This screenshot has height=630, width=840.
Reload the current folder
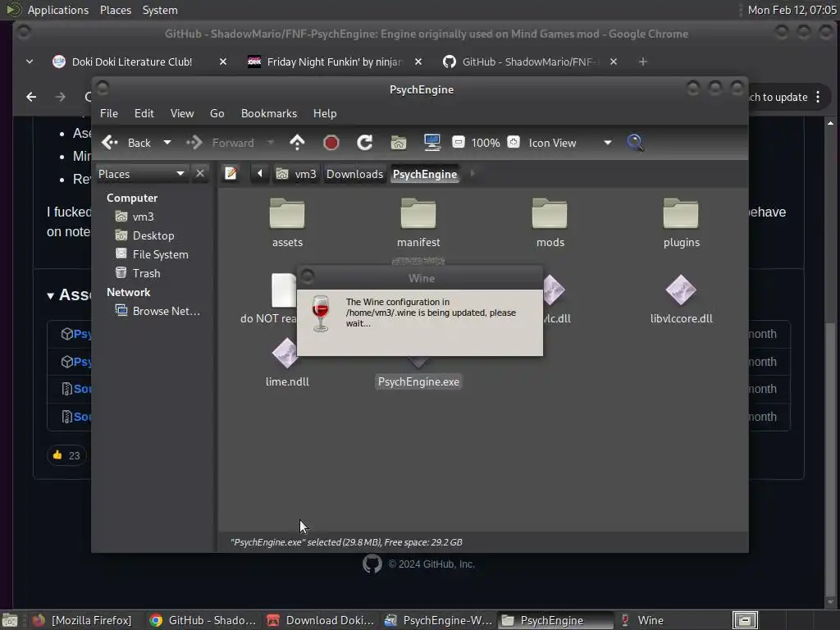pyautogui.click(x=365, y=143)
